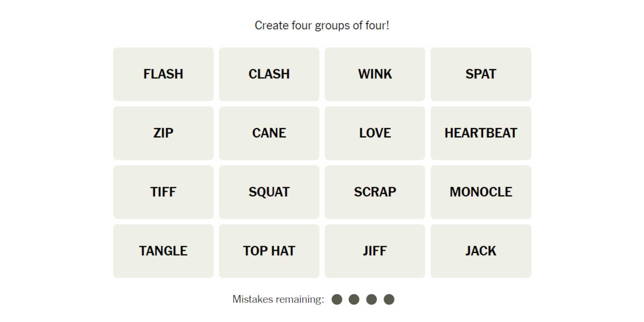Click the first mistakes remaining dot
644x322 pixels.
point(337,299)
